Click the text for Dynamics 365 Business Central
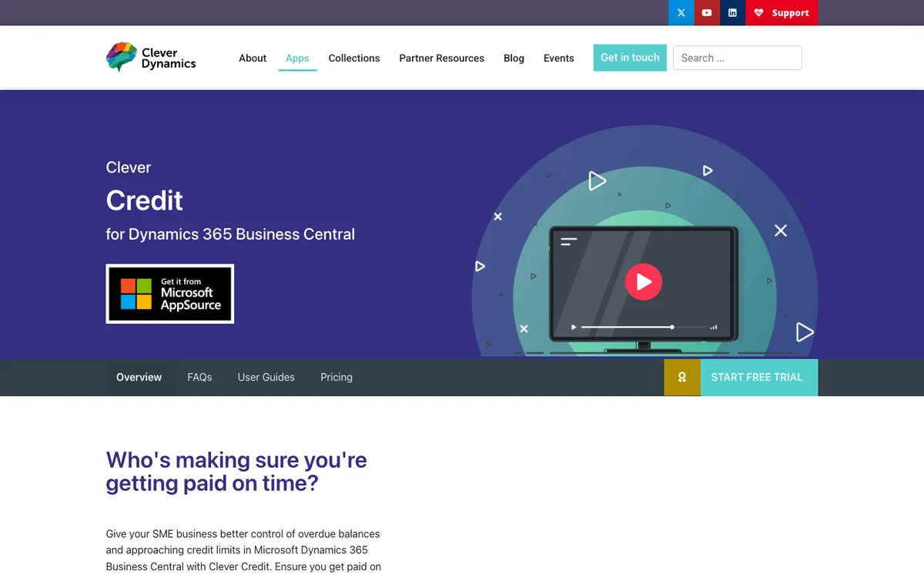 230,234
